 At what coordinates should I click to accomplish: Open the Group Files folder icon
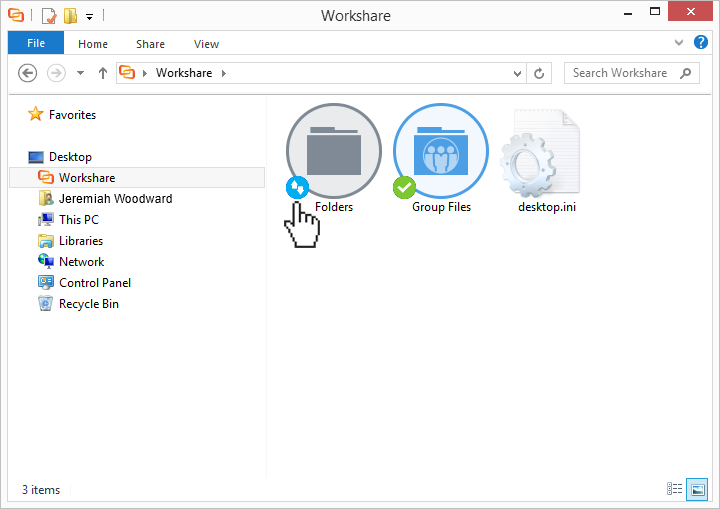[x=441, y=153]
